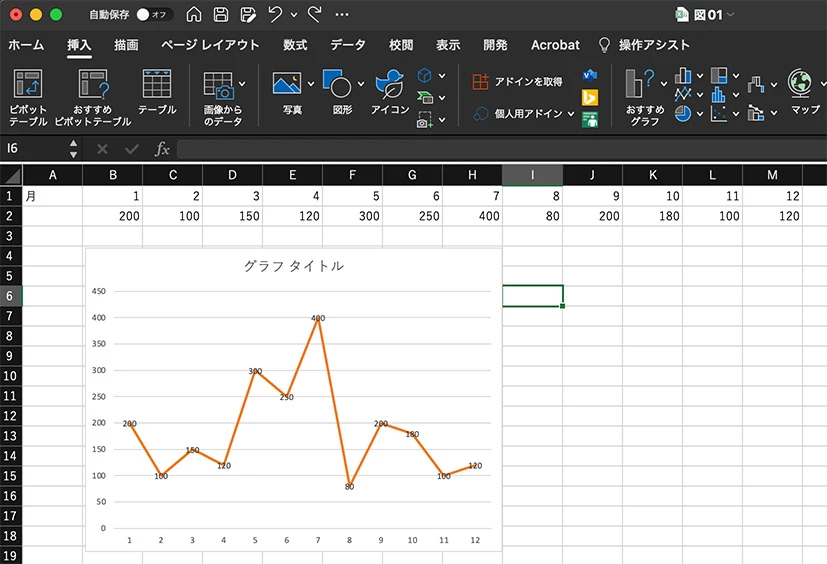Click the more options ellipsis in title bar
The width and height of the screenshot is (827, 564).
(x=342, y=14)
